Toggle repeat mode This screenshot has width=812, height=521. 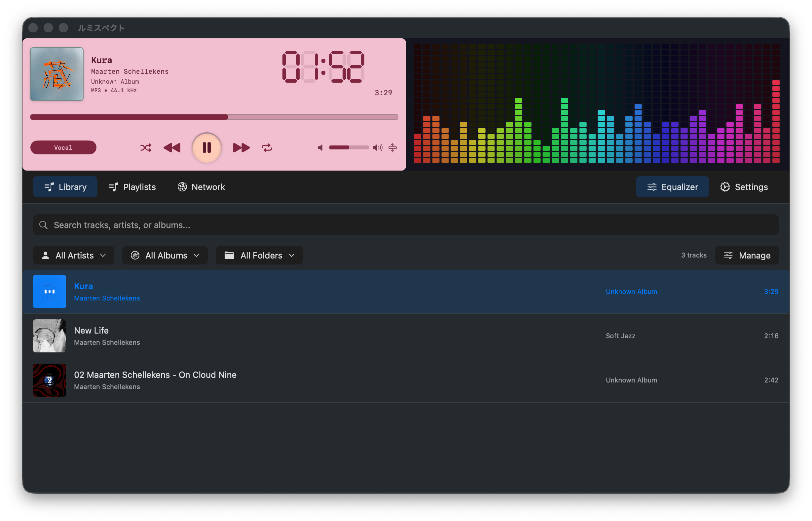[x=267, y=148]
